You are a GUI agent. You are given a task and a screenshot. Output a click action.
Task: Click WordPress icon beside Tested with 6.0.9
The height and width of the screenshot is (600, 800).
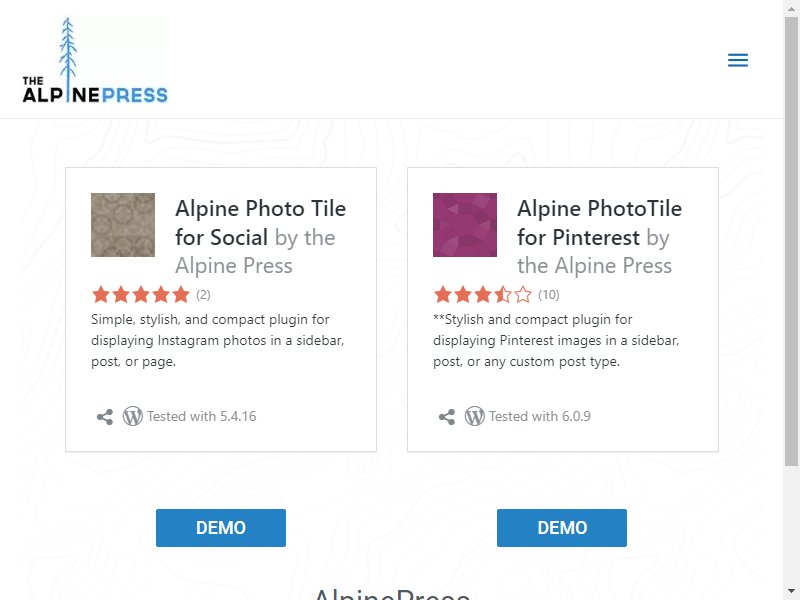point(474,416)
